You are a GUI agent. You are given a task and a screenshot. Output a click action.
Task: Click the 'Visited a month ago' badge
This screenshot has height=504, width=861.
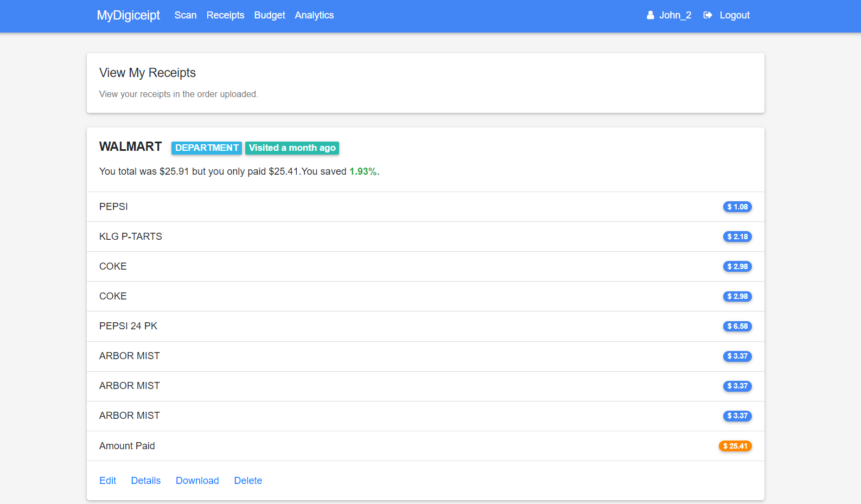click(x=292, y=148)
